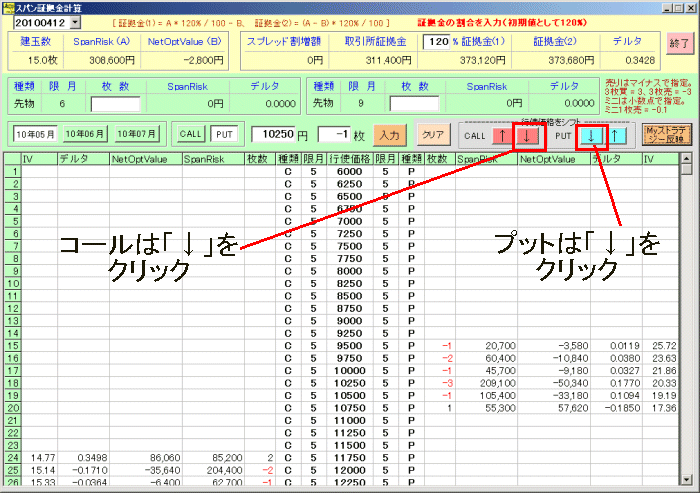Click call NetOptValue cell 86,060
This screenshot has height=493, width=700.
[x=146, y=458]
